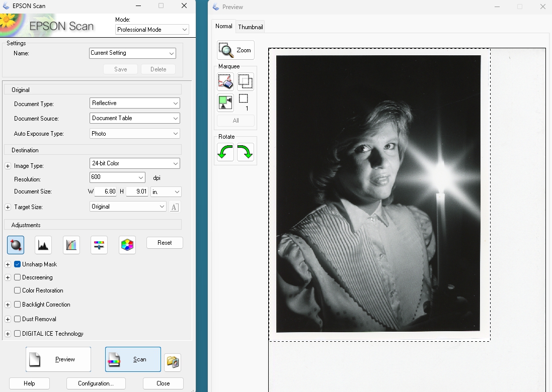Disable the Unsharp Mask option
The image size is (552, 392).
click(18, 264)
